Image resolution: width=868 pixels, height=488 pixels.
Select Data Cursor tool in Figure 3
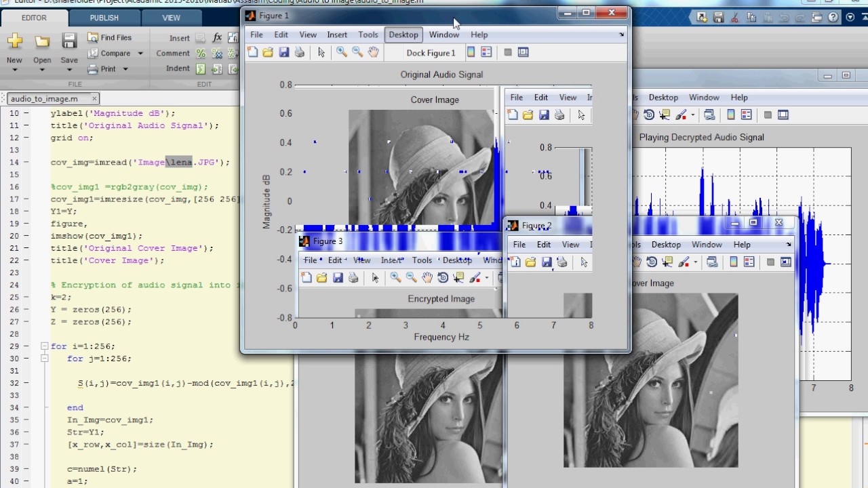click(x=458, y=278)
